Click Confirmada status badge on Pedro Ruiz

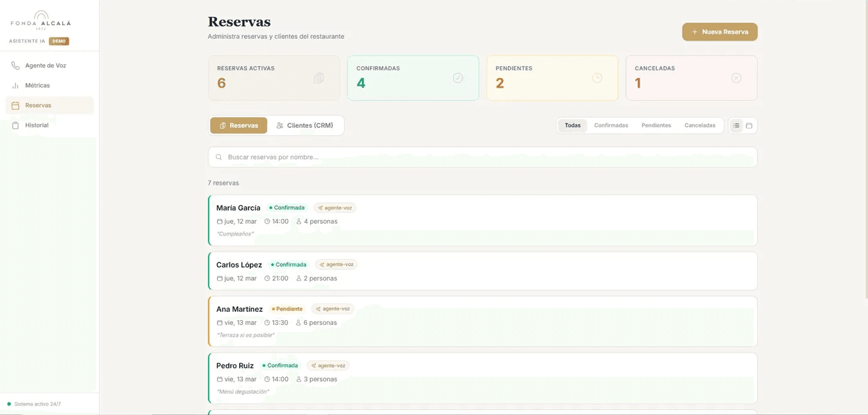coord(280,366)
